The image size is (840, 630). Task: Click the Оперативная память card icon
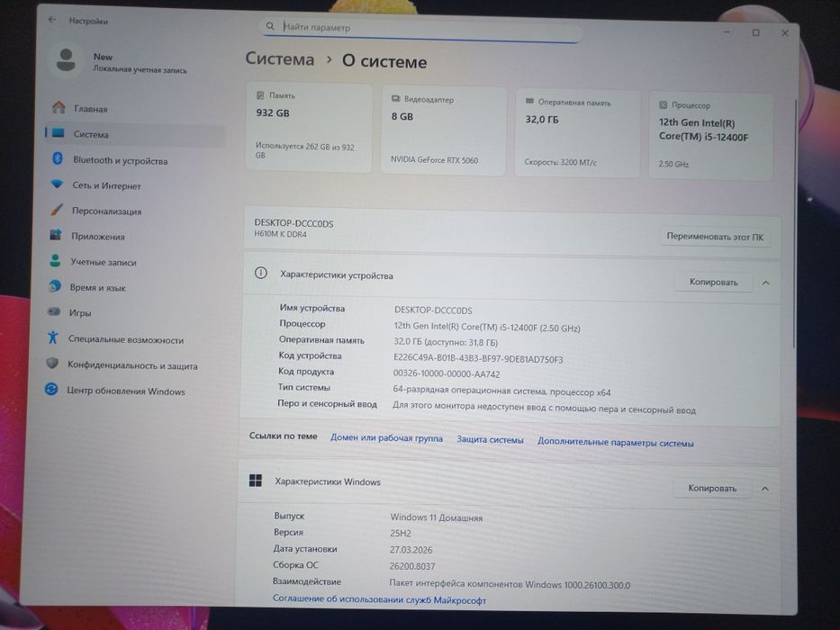(x=529, y=101)
